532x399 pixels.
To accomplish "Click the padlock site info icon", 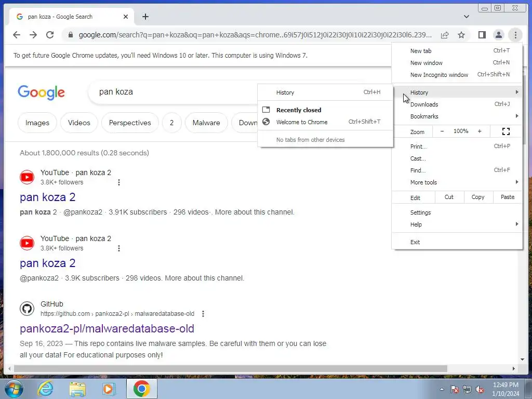I will pyautogui.click(x=71, y=35).
